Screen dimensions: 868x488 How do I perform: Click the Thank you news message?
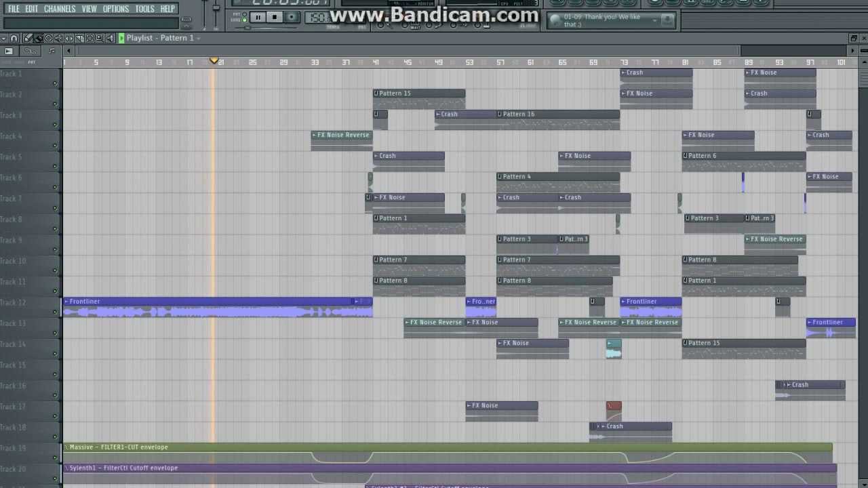coord(603,20)
